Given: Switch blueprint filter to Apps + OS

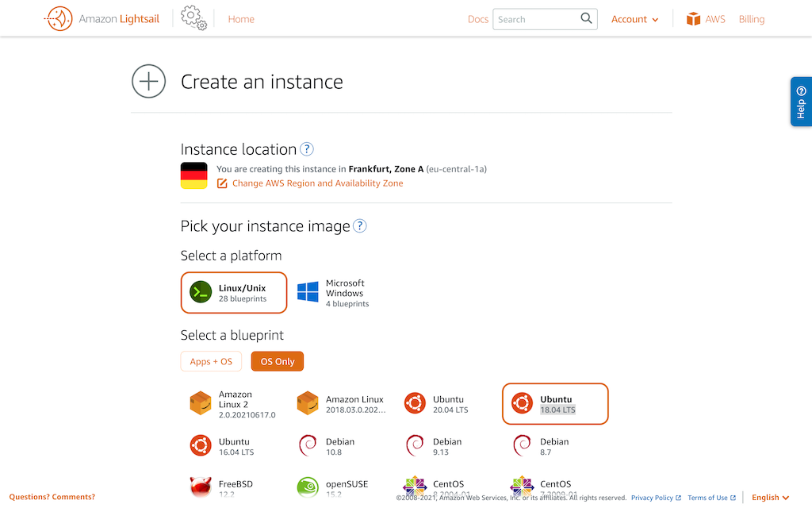Looking at the screenshot, I should (x=211, y=361).
